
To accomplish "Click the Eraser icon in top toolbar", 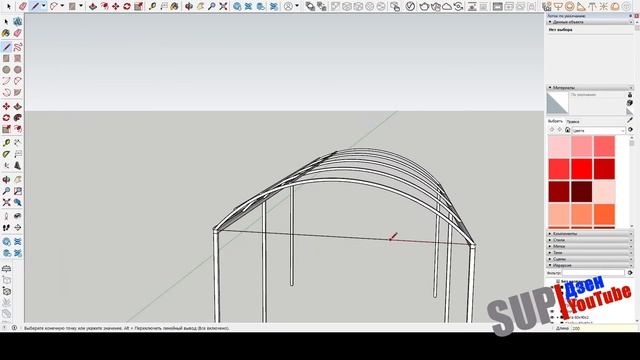I will coord(22,6).
